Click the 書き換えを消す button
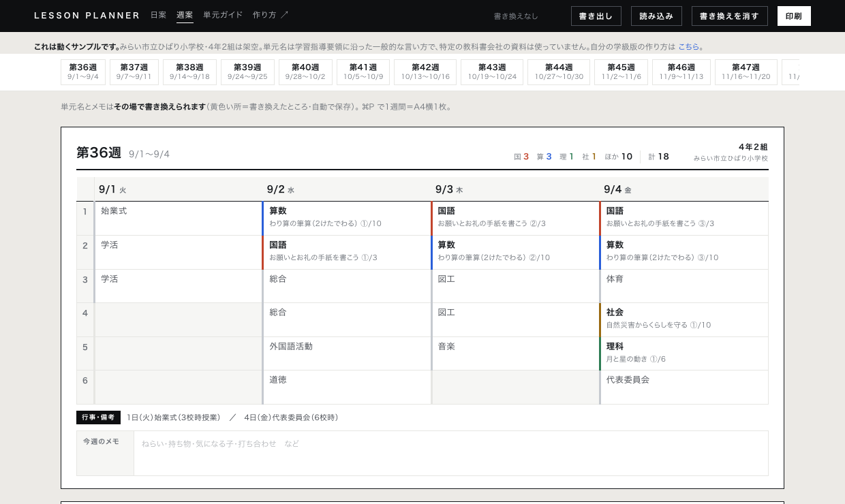This screenshot has width=845, height=504. (x=730, y=16)
